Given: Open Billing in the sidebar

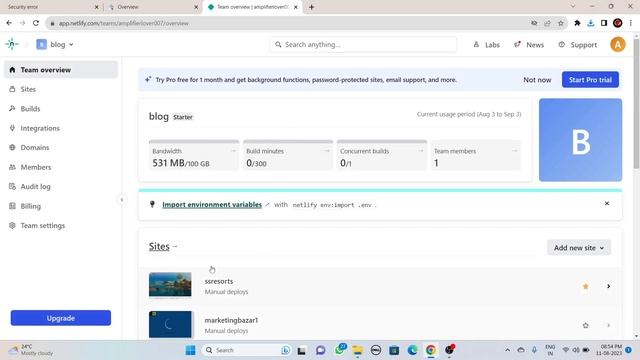Looking at the screenshot, I should pos(61,206).
